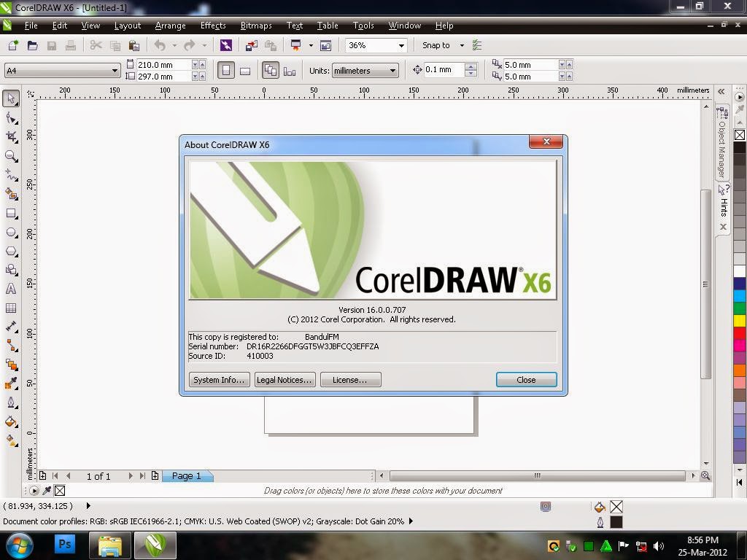Open the Snap to dropdown
Image resolution: width=747 pixels, height=560 pixels.
462,45
